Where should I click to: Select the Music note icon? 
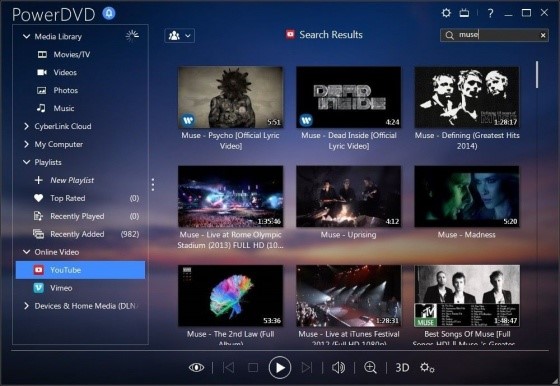click(41, 108)
